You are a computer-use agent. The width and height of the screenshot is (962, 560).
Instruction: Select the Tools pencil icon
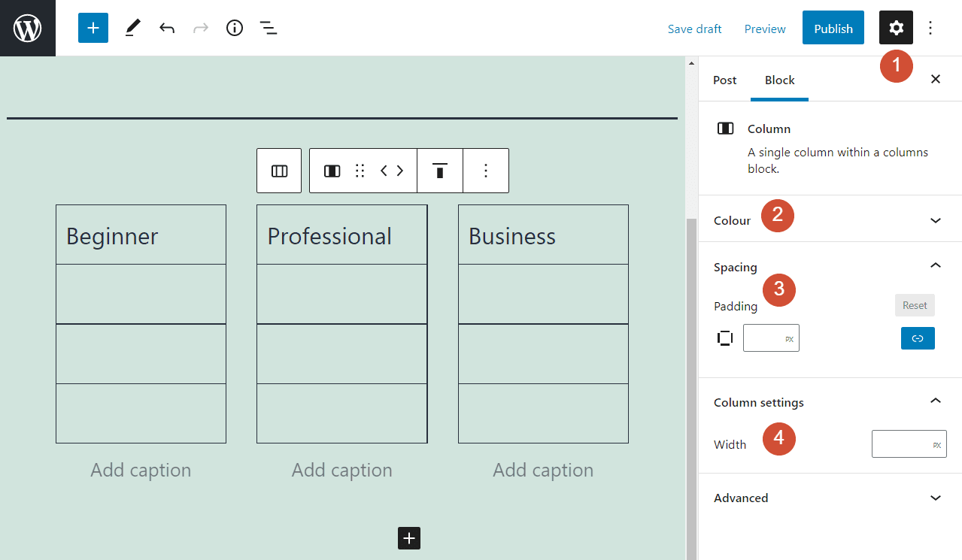click(x=132, y=28)
